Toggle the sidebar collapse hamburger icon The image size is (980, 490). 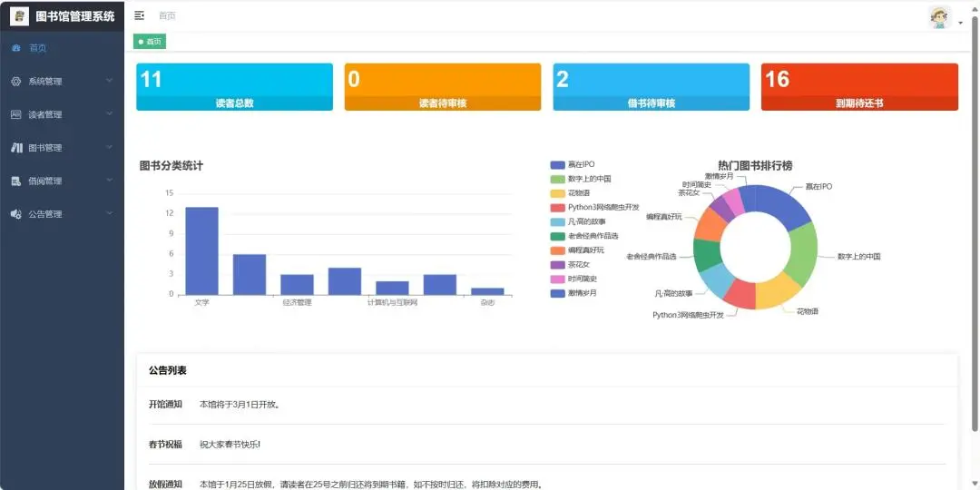(x=140, y=15)
